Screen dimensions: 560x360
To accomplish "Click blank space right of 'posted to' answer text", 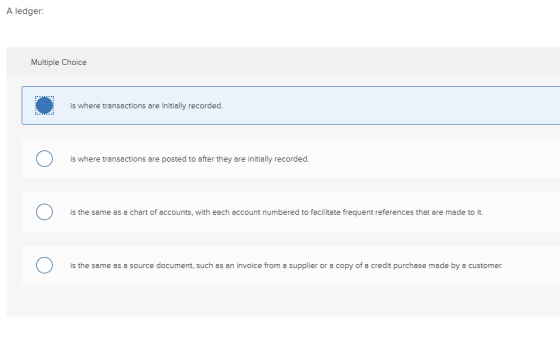I will tap(429, 159).
